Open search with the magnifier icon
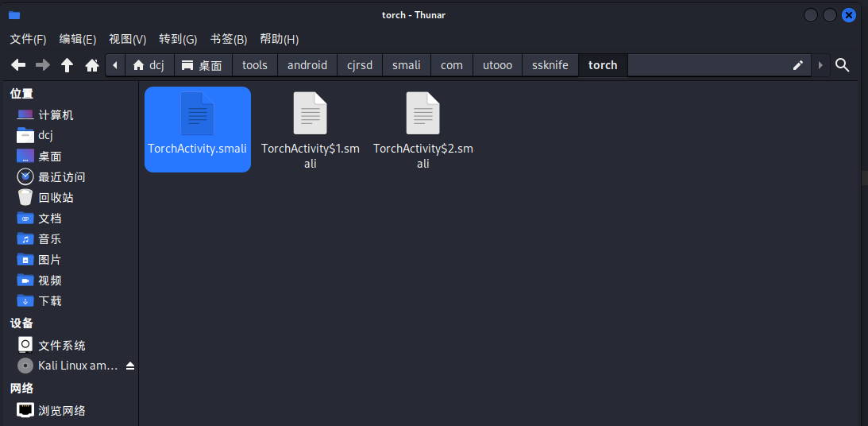The width and height of the screenshot is (868, 426). coord(842,65)
